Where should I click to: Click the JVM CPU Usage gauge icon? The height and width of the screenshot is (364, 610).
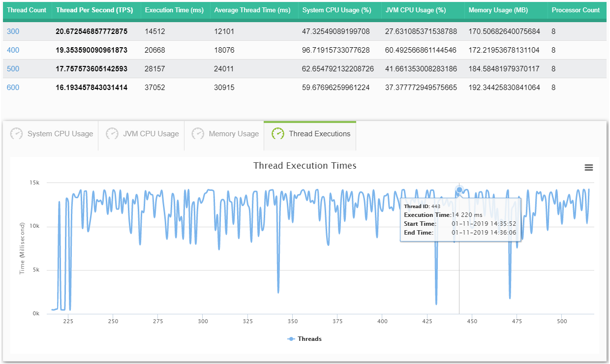tap(112, 134)
